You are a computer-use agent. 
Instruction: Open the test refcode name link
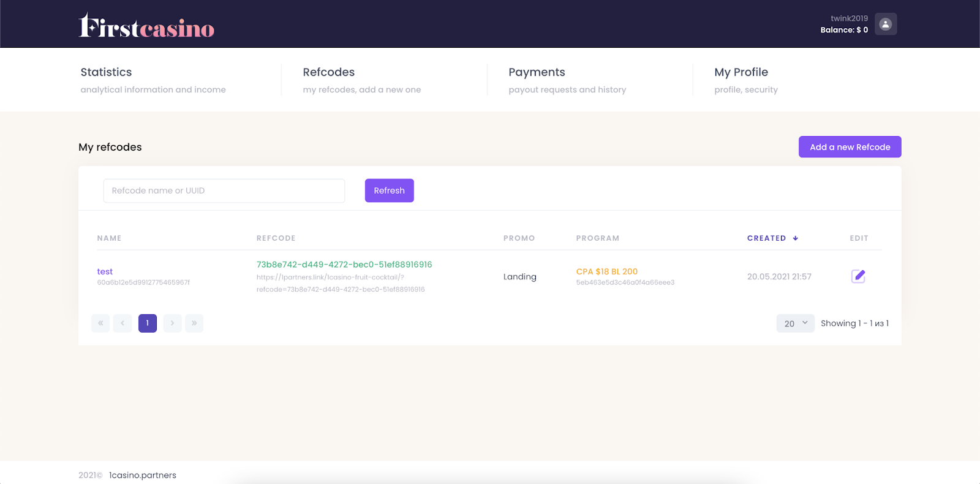[105, 271]
